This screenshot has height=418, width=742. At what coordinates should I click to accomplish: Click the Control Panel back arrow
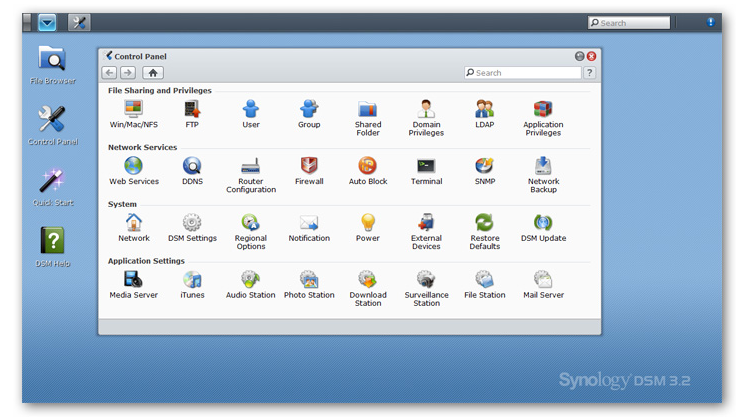click(x=110, y=73)
